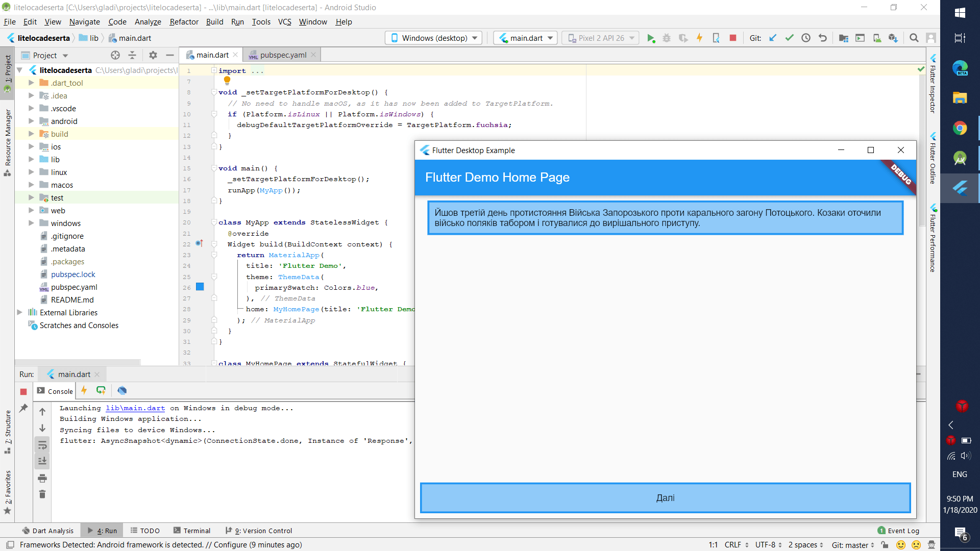Open lib\main.dart link in console
This screenshot has width=980, height=551.
[x=135, y=408]
